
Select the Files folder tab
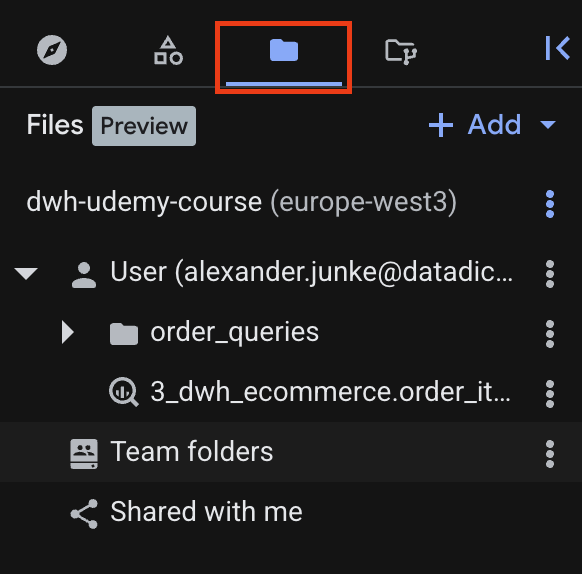284,50
